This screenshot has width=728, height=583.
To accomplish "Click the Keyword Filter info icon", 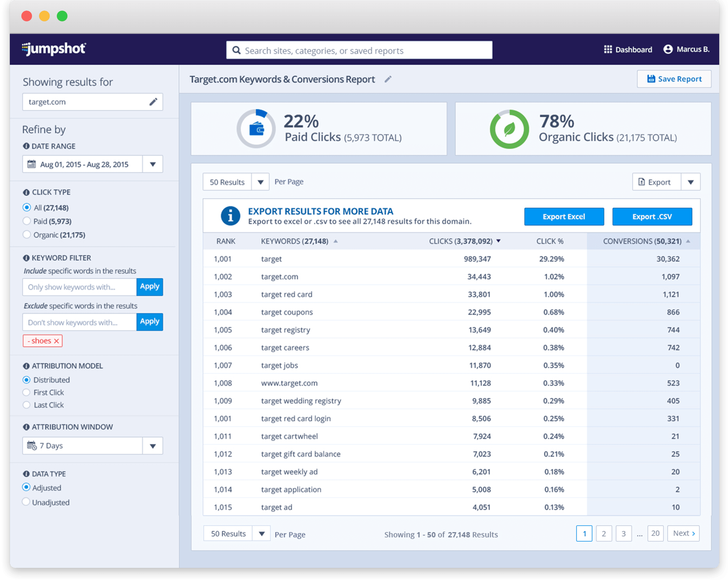I will [x=26, y=258].
